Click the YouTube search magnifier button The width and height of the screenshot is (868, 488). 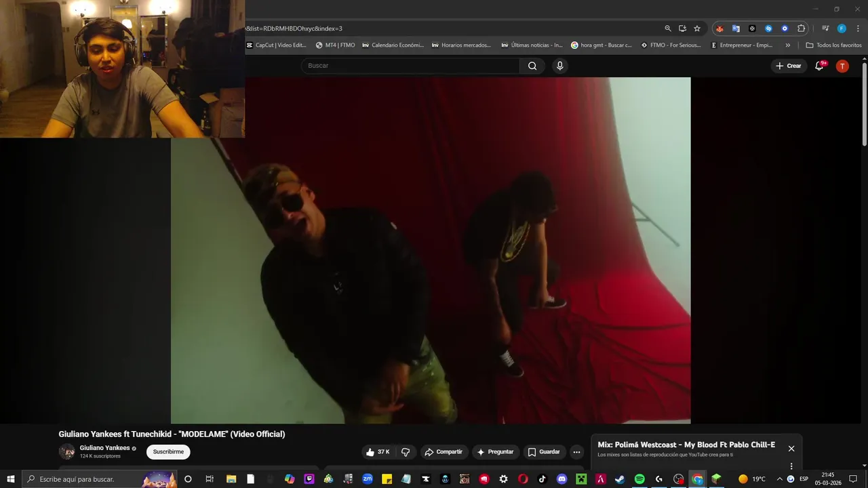[532, 66]
